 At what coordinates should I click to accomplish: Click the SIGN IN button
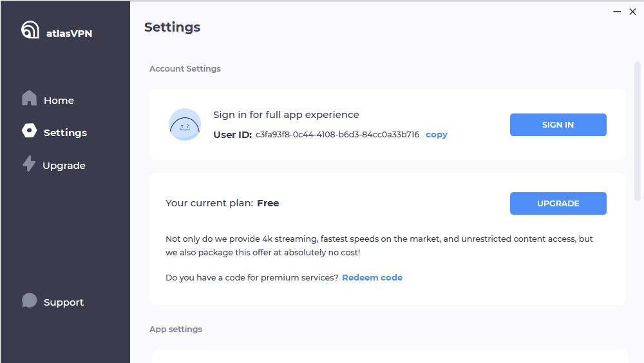[558, 124]
